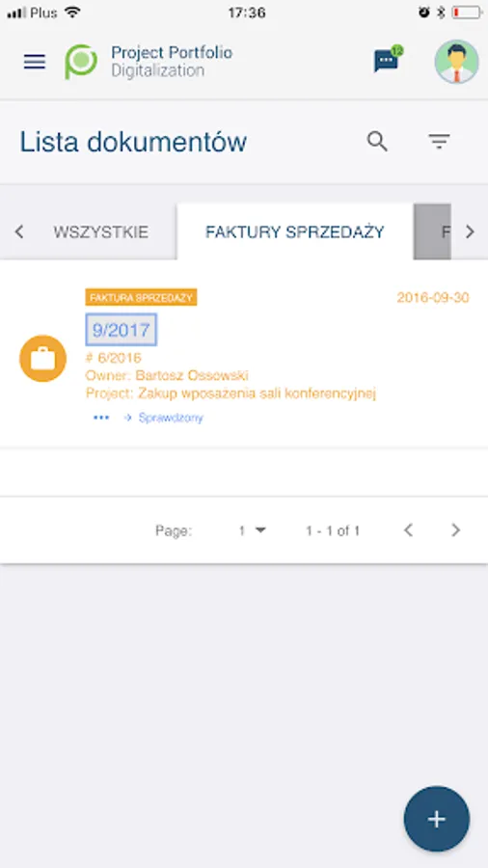Go to the next results page
The height and width of the screenshot is (868, 488).
455,530
